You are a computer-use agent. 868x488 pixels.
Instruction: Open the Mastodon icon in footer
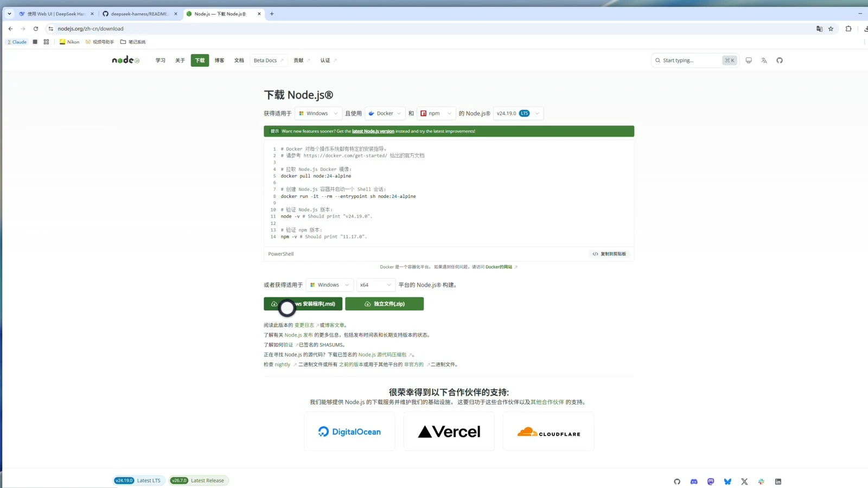pos(711,481)
